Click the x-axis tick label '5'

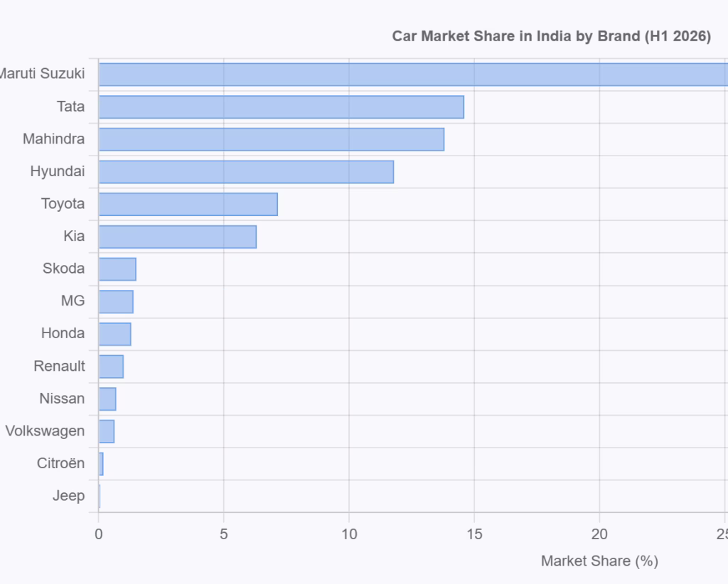tap(224, 534)
